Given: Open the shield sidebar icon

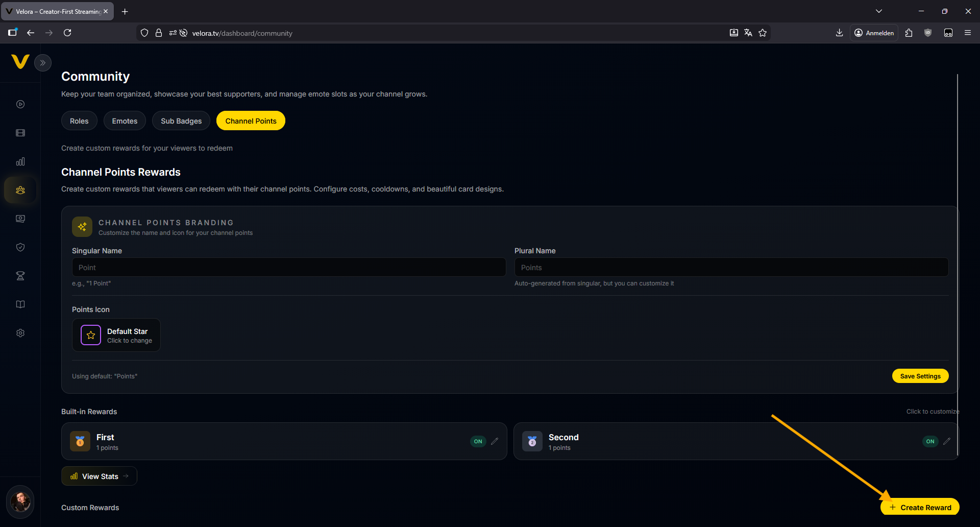Looking at the screenshot, I should (20, 247).
